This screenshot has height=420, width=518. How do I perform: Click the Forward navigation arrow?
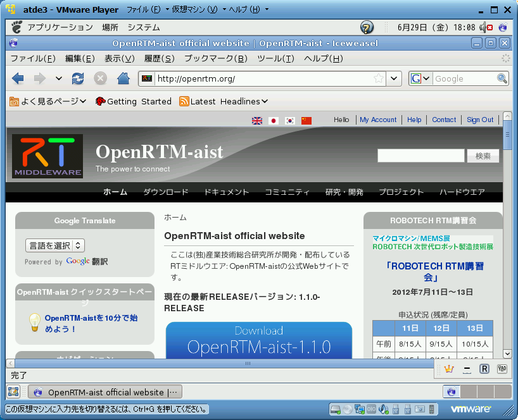click(40, 78)
